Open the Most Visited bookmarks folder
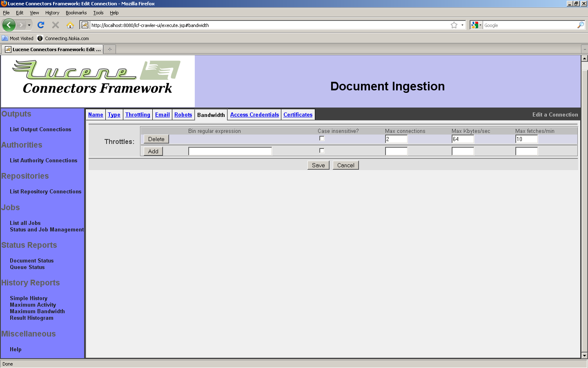The height and width of the screenshot is (368, 588). point(18,38)
